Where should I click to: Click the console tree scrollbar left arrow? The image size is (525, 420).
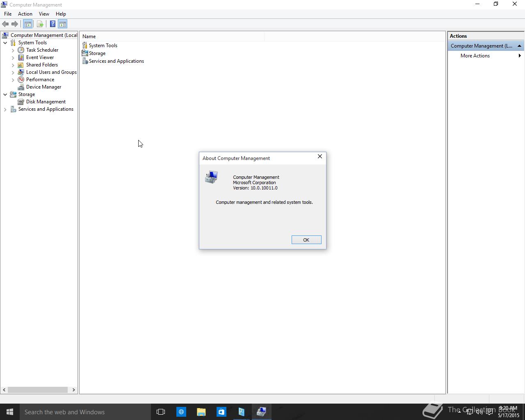[4, 390]
